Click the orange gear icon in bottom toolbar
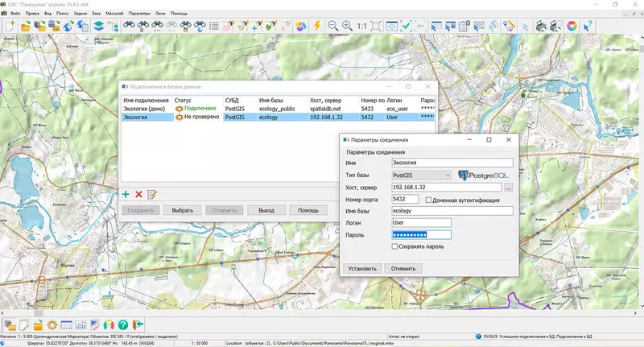This screenshot has height=347, width=644. (51, 324)
